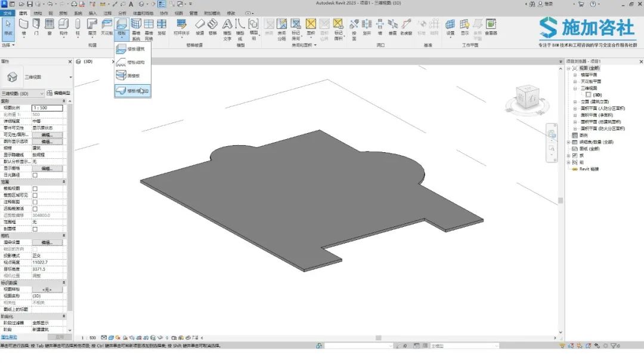Click the Save icon in quick access toolbar
Image resolution: width=644 pixels, height=363 pixels.
[x=30, y=4]
